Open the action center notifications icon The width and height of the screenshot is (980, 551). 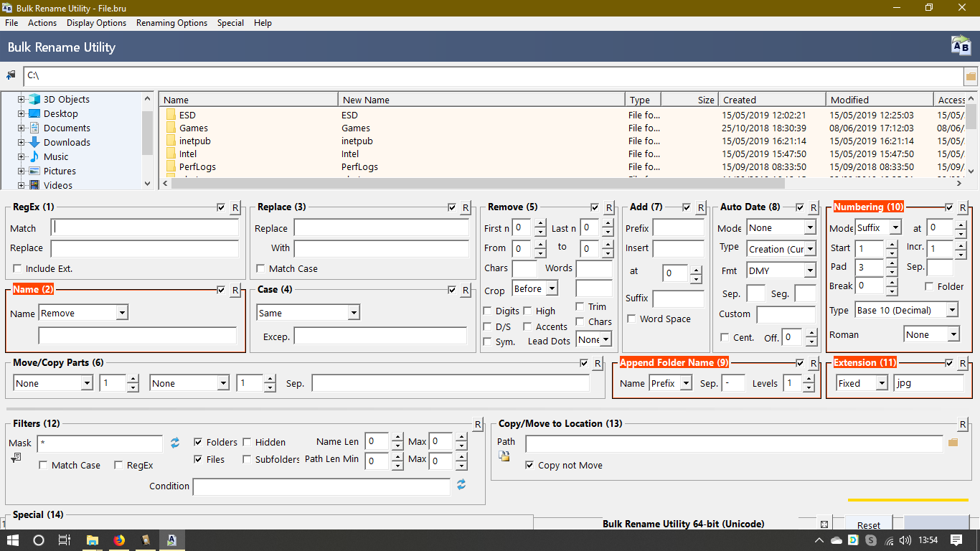pos(956,540)
